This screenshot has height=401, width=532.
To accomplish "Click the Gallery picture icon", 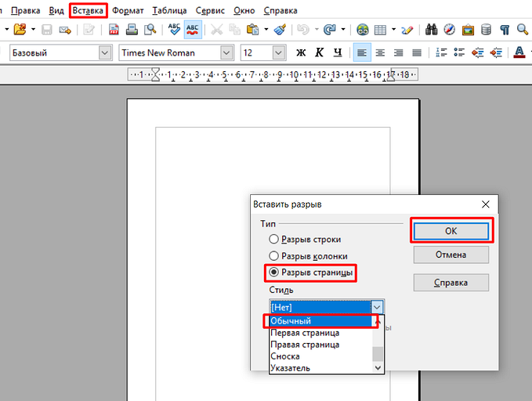I will 468,30.
